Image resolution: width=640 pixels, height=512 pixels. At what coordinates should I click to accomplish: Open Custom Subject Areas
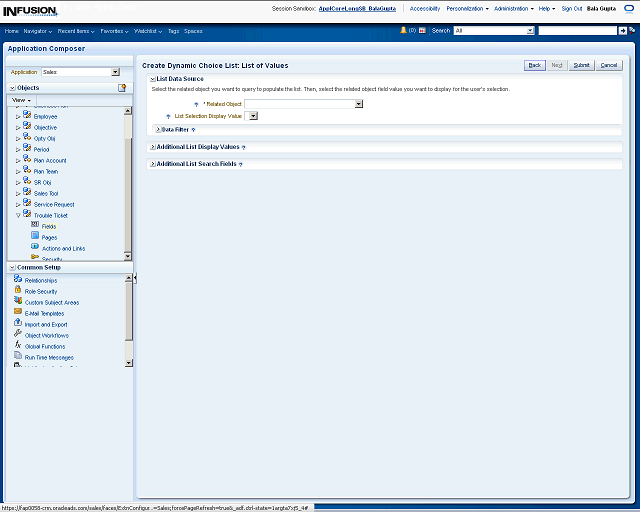coord(51,302)
